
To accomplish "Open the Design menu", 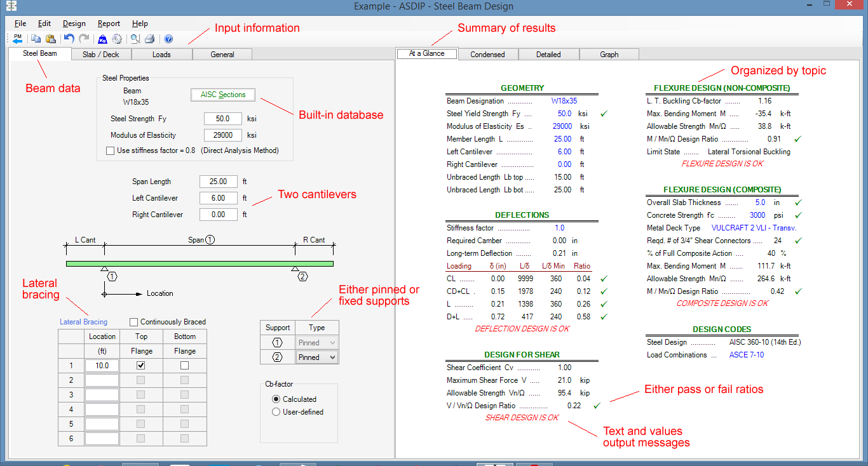I will tap(74, 23).
